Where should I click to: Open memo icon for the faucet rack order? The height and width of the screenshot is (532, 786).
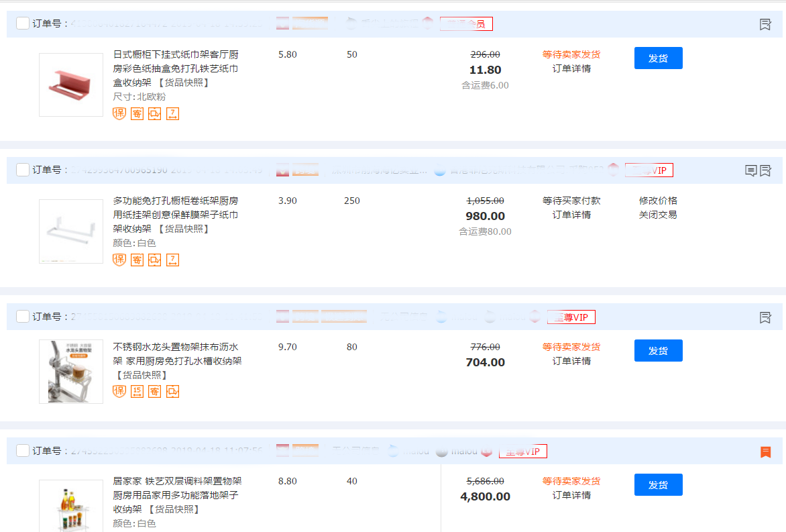pyautogui.click(x=765, y=317)
